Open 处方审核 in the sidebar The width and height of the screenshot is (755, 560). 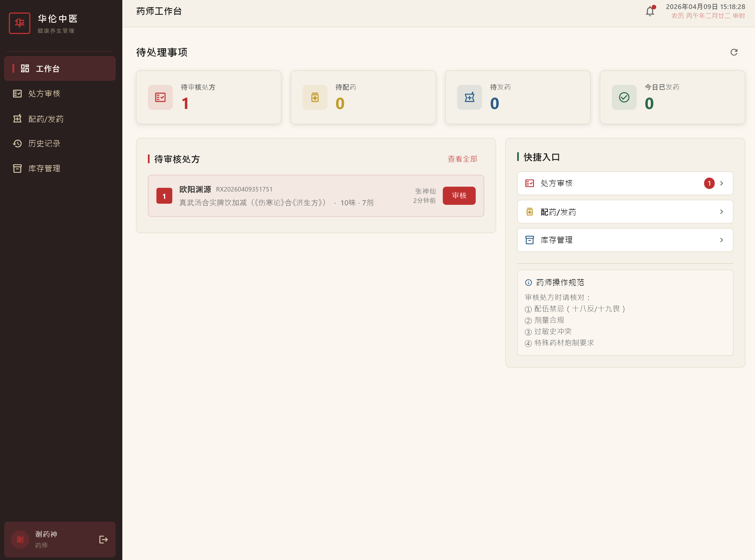click(44, 94)
